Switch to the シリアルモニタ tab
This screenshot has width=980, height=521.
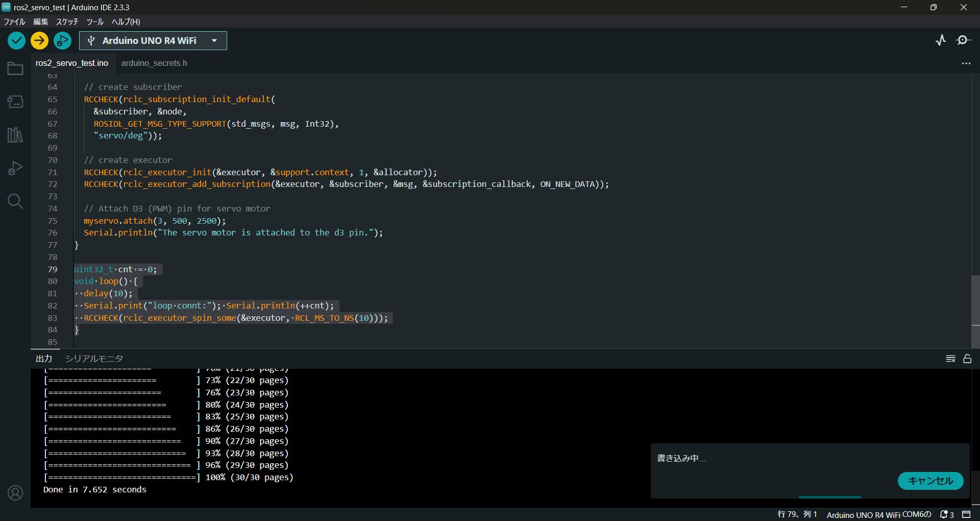94,359
